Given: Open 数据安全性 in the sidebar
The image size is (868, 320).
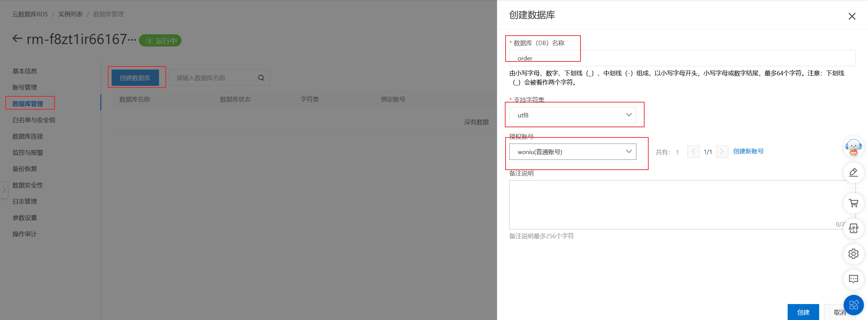Looking at the screenshot, I should (28, 185).
